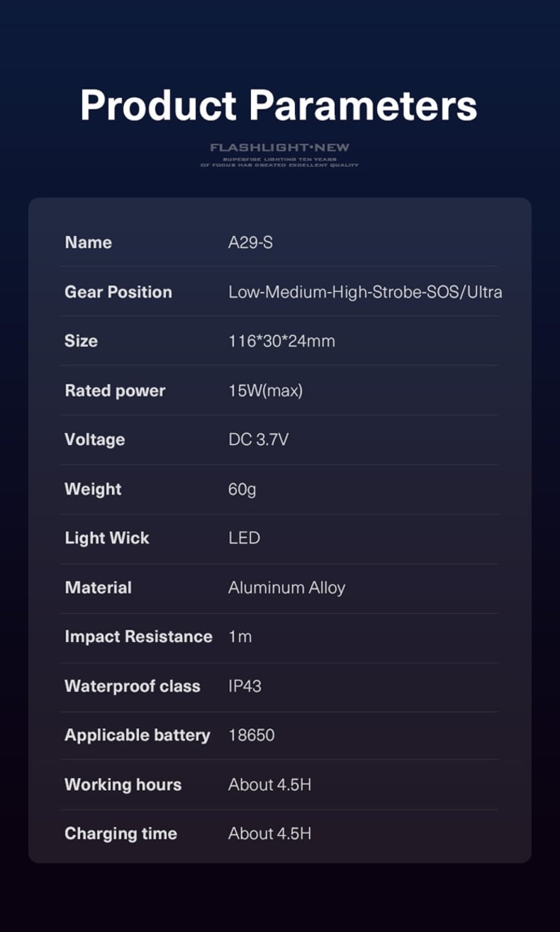Click the Light Wick label
This screenshot has height=932, width=560.
click(107, 538)
